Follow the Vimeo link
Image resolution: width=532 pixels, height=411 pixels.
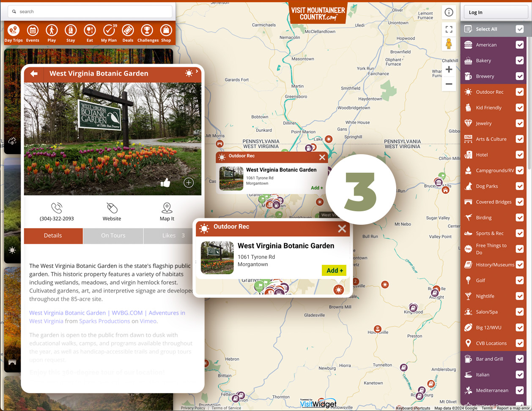point(148,321)
